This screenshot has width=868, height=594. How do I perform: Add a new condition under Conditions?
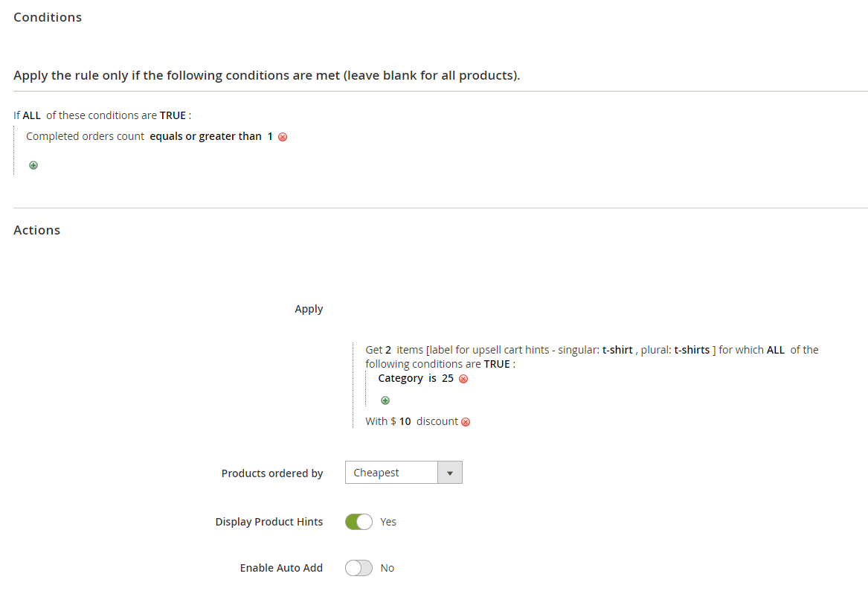pyautogui.click(x=33, y=165)
